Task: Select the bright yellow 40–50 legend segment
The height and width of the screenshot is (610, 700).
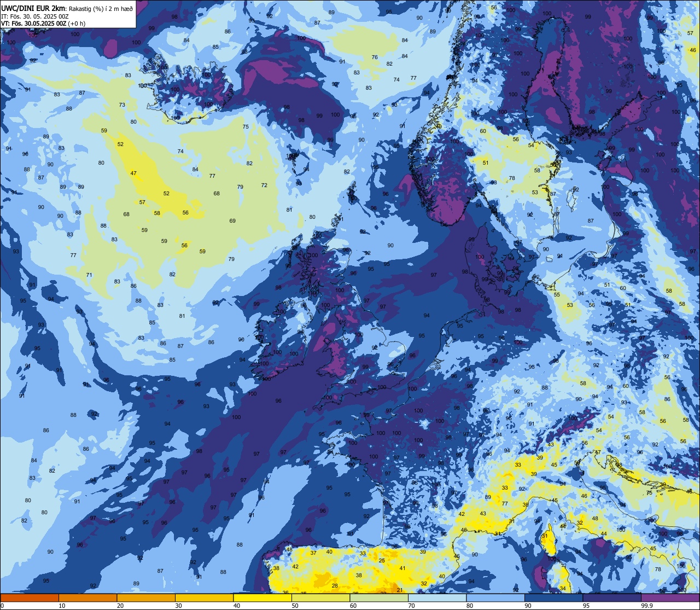Action: coord(262,597)
